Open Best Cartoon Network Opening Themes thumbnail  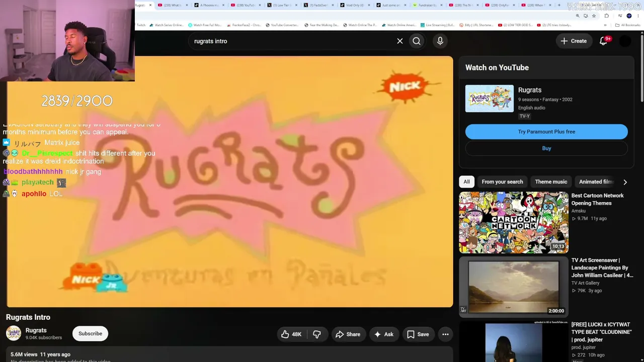pyautogui.click(x=514, y=222)
